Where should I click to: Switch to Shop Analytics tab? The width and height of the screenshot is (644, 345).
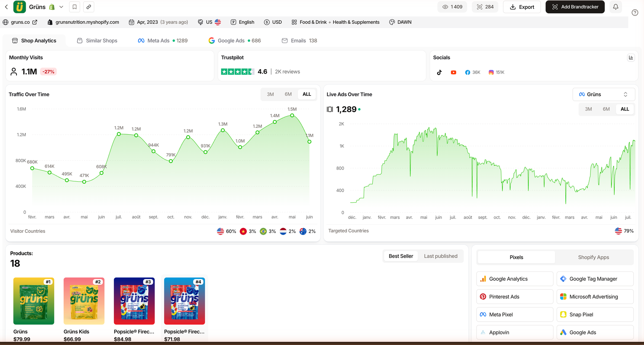coord(34,41)
